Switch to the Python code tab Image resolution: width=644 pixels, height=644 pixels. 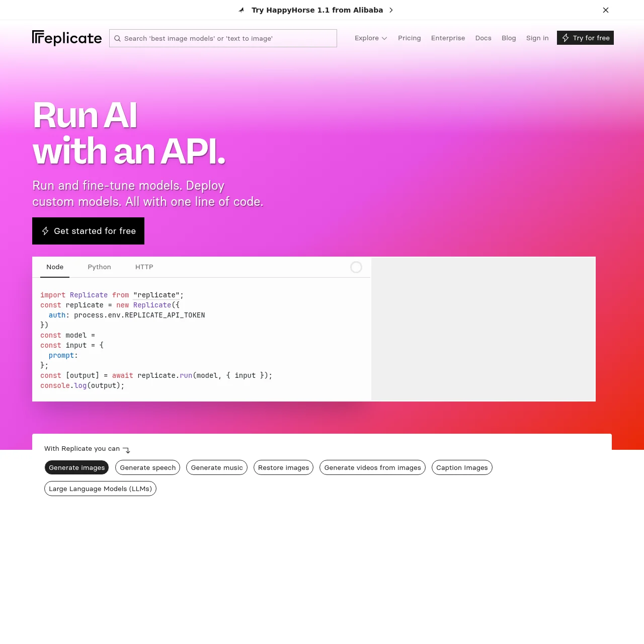tap(99, 267)
